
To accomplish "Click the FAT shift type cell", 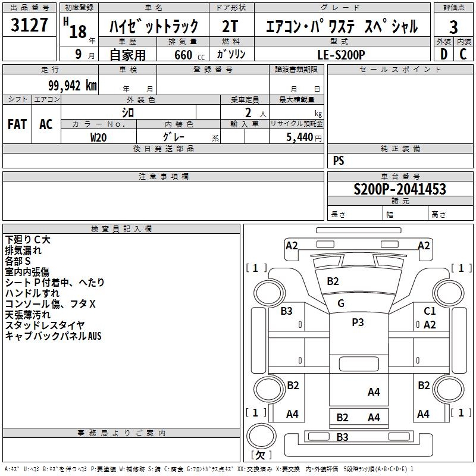I will pos(17,124).
